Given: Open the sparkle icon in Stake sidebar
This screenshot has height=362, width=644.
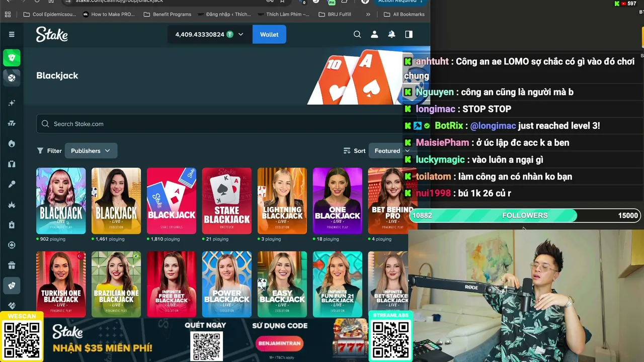Looking at the screenshot, I should 12,103.
